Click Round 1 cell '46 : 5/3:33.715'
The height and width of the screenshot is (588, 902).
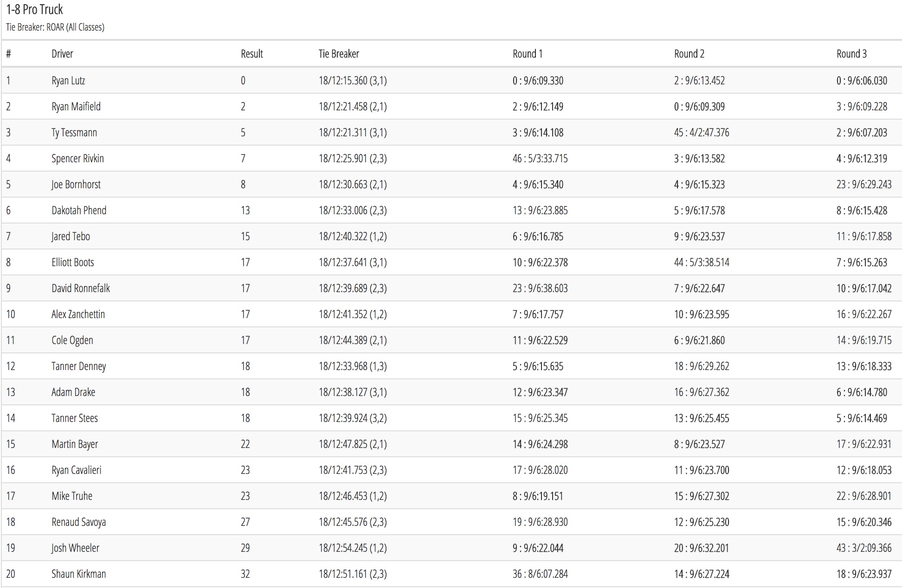tap(540, 159)
